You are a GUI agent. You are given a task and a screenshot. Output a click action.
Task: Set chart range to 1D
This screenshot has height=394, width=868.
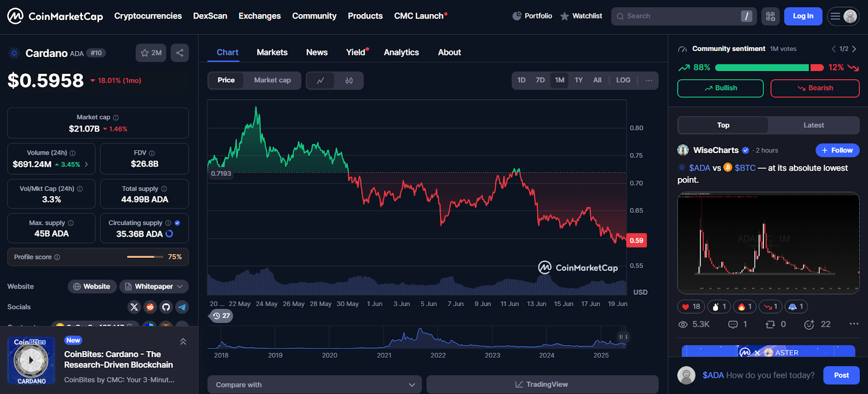521,80
